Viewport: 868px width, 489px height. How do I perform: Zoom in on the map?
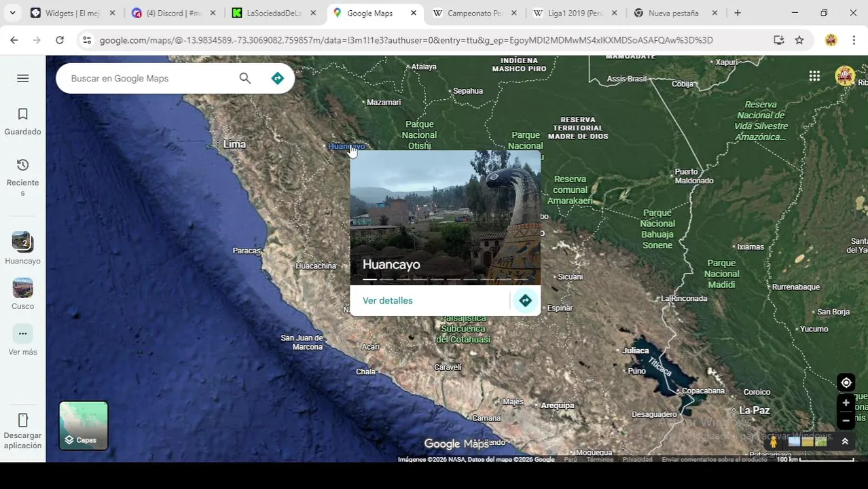(846, 403)
